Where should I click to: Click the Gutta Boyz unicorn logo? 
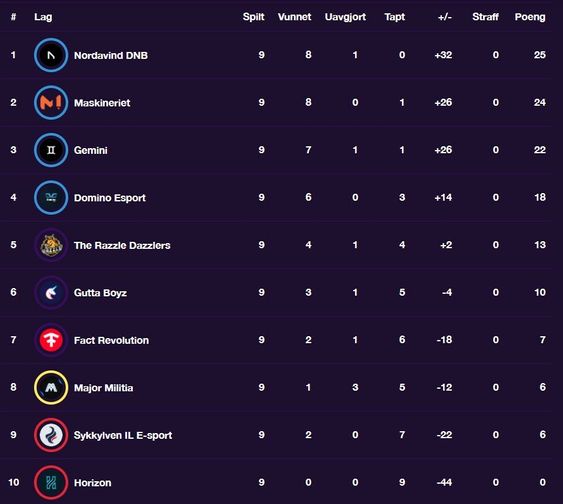(x=51, y=293)
